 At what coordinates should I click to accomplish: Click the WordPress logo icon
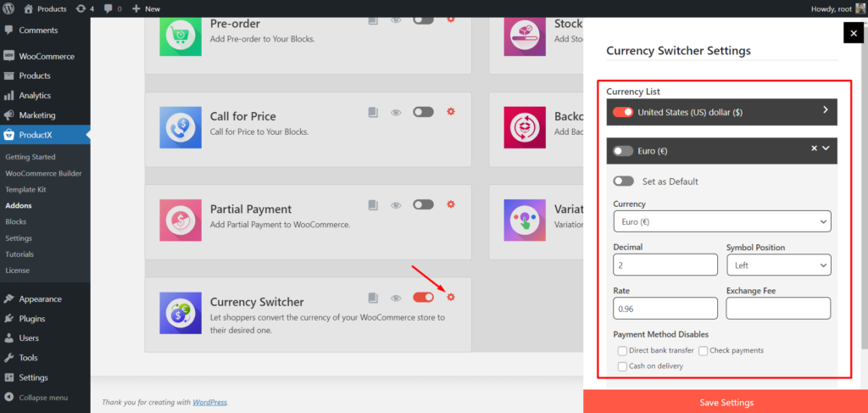coord(8,8)
